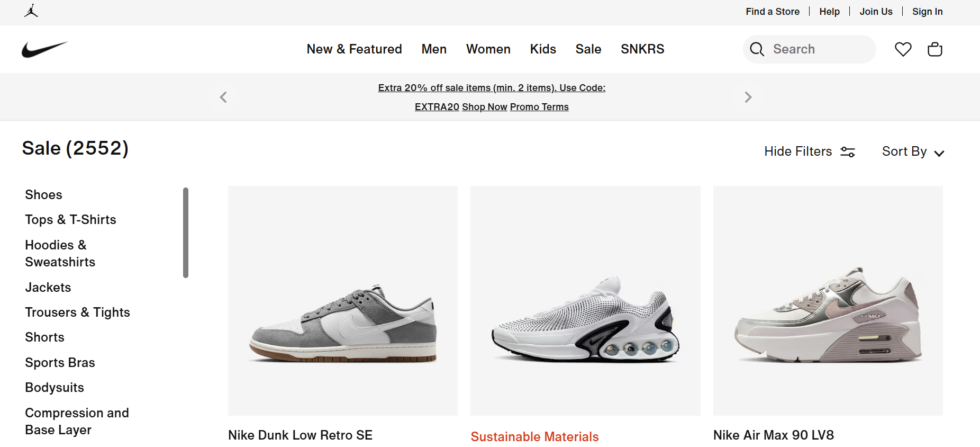Show next promo banner message
Viewport: 980px width, 447px height.
click(x=748, y=97)
